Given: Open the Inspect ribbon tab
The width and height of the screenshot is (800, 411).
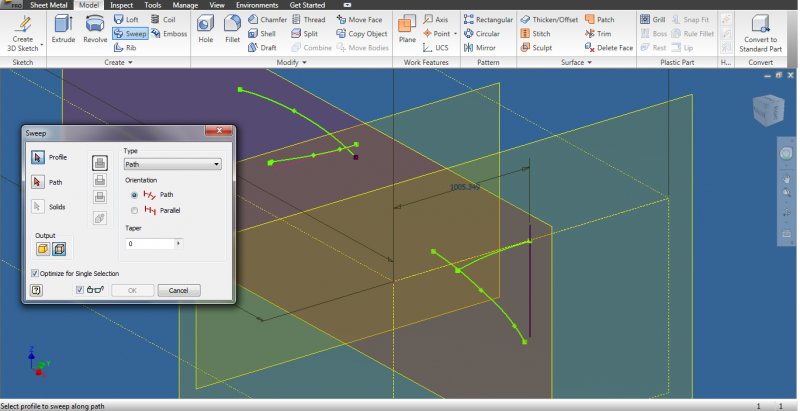Looking at the screenshot, I should (121, 5).
